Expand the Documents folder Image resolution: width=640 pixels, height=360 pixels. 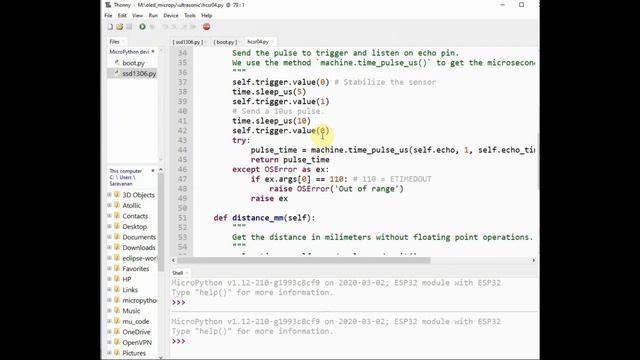pyautogui.click(x=109, y=237)
